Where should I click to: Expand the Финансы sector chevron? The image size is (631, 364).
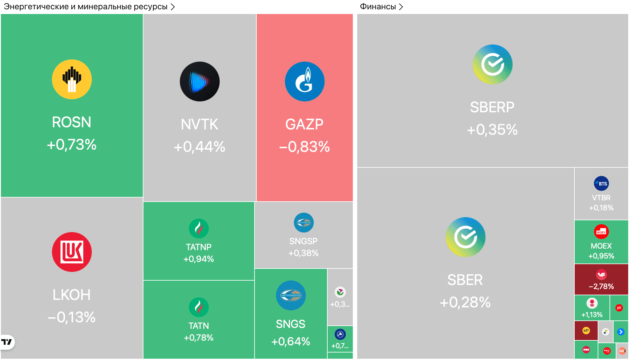(x=401, y=7)
